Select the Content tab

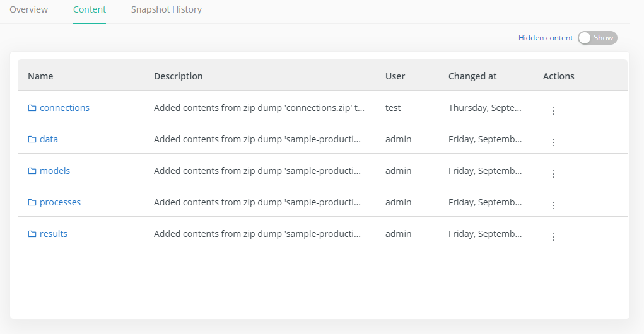tap(90, 10)
